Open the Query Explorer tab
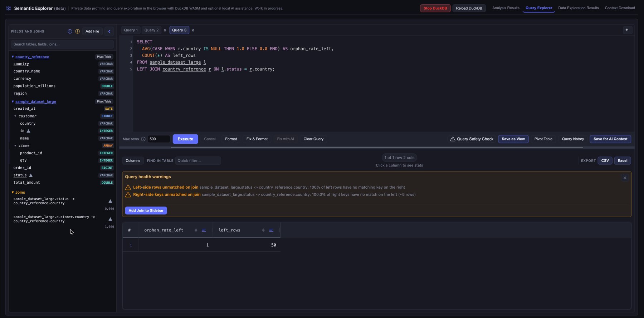This screenshot has width=644, height=318. click(538, 8)
